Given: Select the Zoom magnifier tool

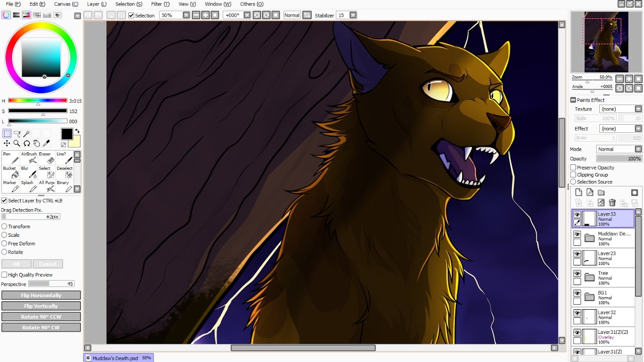Looking at the screenshot, I should 17,143.
